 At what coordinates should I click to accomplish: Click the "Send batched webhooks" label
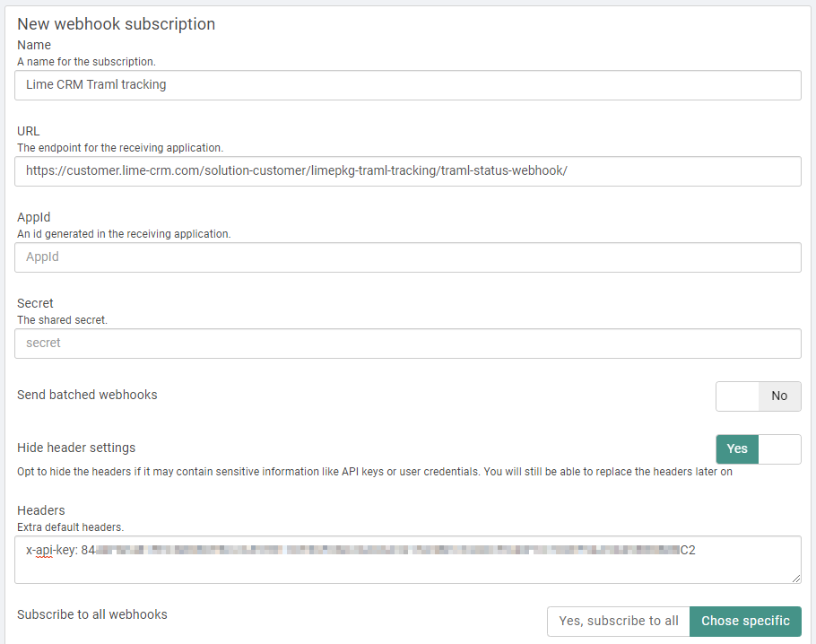[87, 394]
